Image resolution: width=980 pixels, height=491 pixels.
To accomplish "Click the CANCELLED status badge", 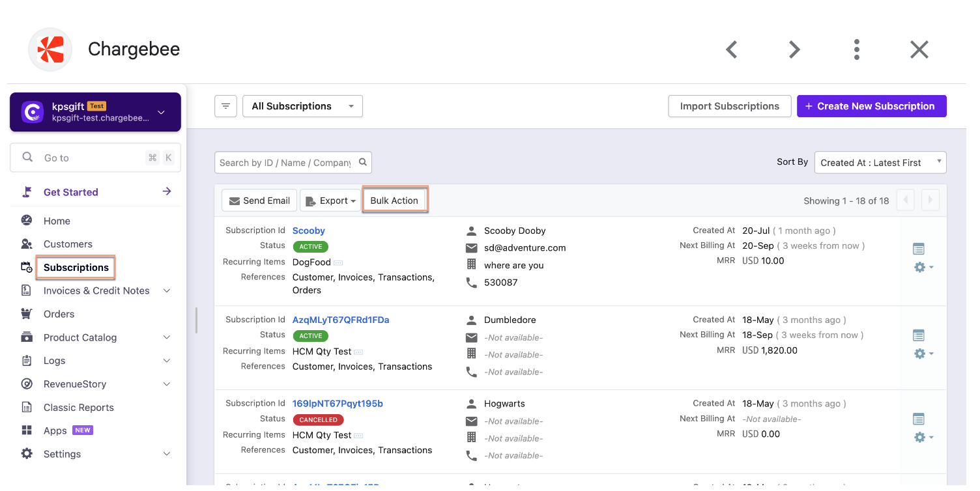I will tap(318, 420).
